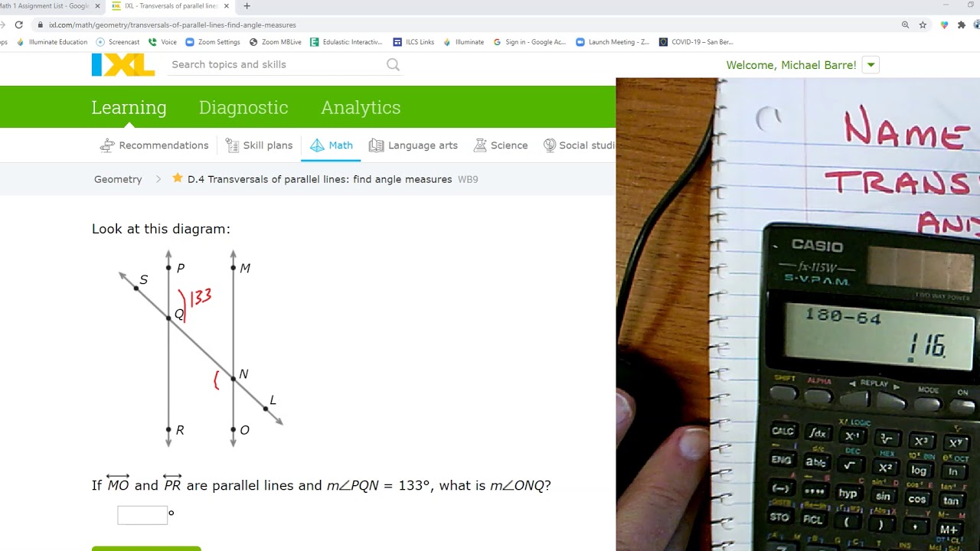Click the green Submit button below answer
The width and height of the screenshot is (980, 551).
(146, 549)
